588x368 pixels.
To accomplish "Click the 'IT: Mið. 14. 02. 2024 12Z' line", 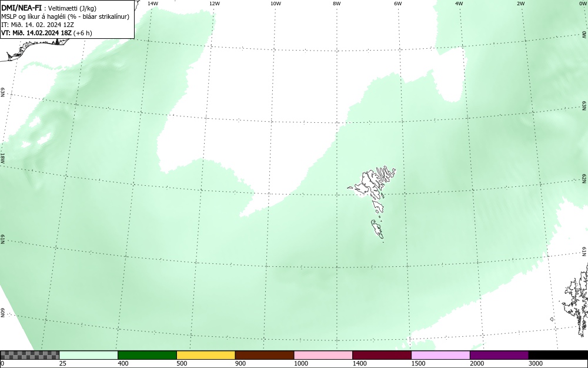I will (x=38, y=25).
